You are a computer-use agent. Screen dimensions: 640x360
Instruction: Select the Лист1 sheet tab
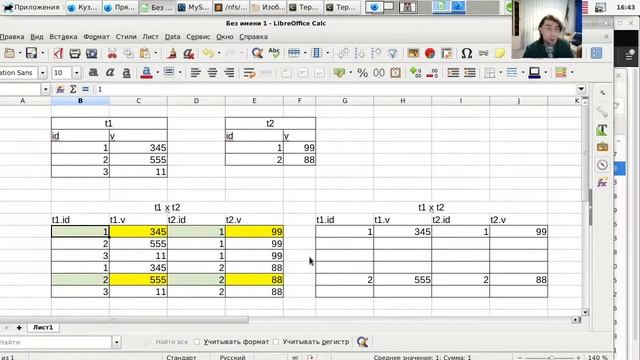[x=43, y=327]
